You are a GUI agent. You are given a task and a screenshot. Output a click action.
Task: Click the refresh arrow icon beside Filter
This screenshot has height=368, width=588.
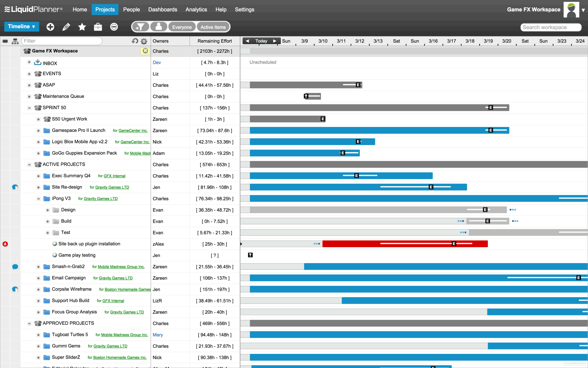pos(135,41)
